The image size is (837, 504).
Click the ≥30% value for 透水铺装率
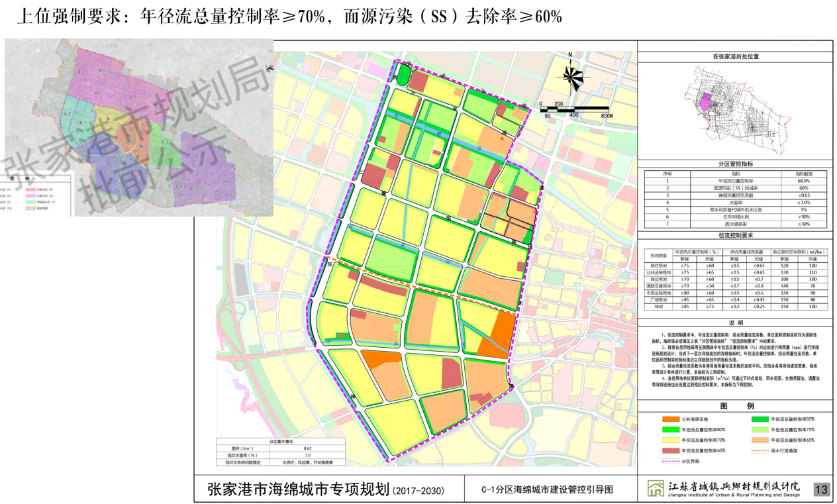804,224
